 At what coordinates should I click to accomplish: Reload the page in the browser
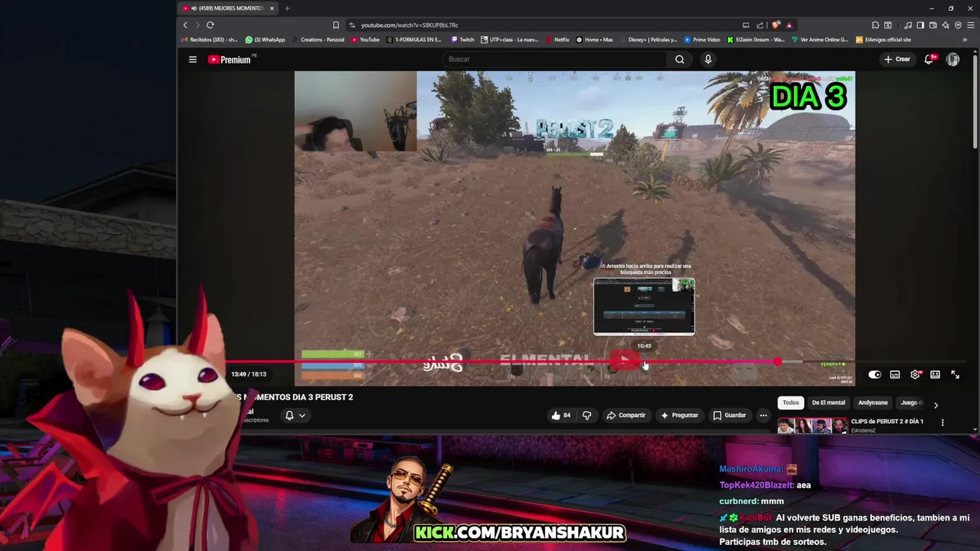tap(210, 25)
